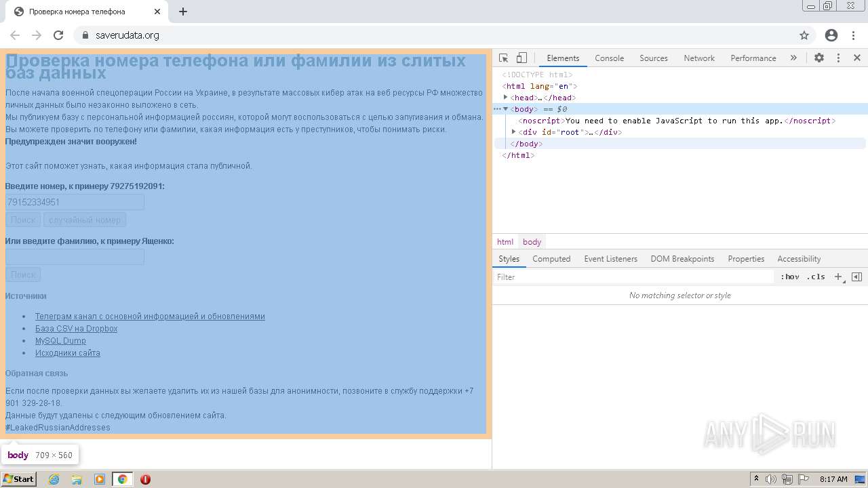Screen dimensions: 868x488
Task: Open volume control in system tray
Action: click(x=772, y=479)
